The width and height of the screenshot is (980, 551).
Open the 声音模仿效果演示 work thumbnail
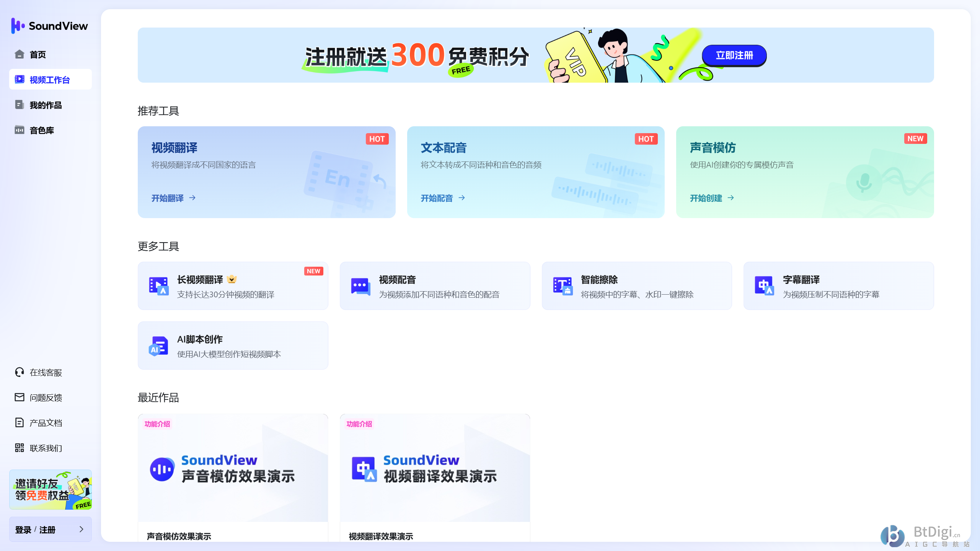coord(233,468)
